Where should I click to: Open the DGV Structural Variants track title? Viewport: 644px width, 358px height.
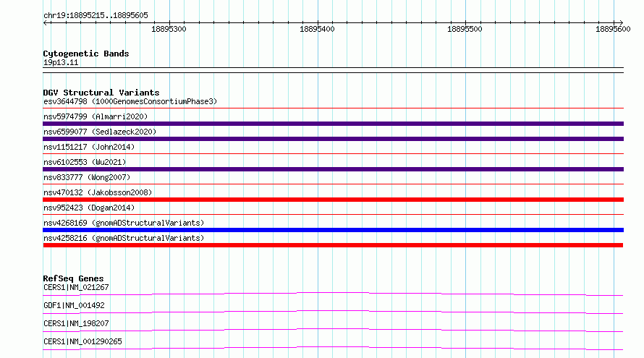101,93
